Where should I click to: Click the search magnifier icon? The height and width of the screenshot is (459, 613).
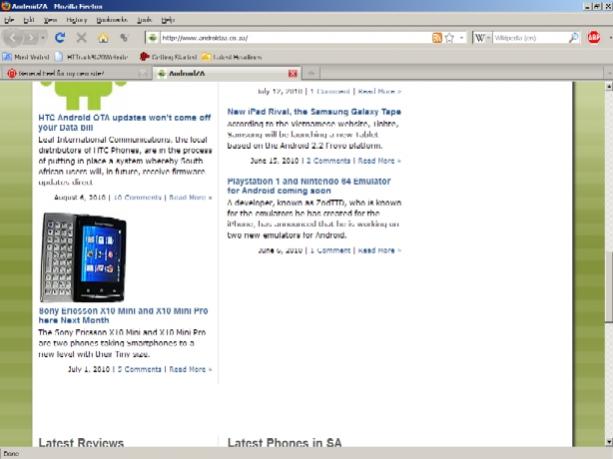click(574, 38)
